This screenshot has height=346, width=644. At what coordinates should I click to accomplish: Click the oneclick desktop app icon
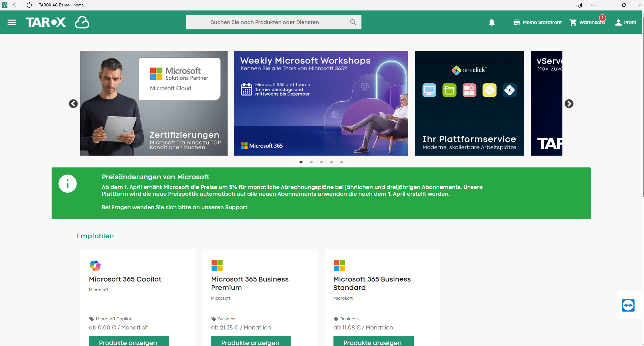click(x=429, y=90)
